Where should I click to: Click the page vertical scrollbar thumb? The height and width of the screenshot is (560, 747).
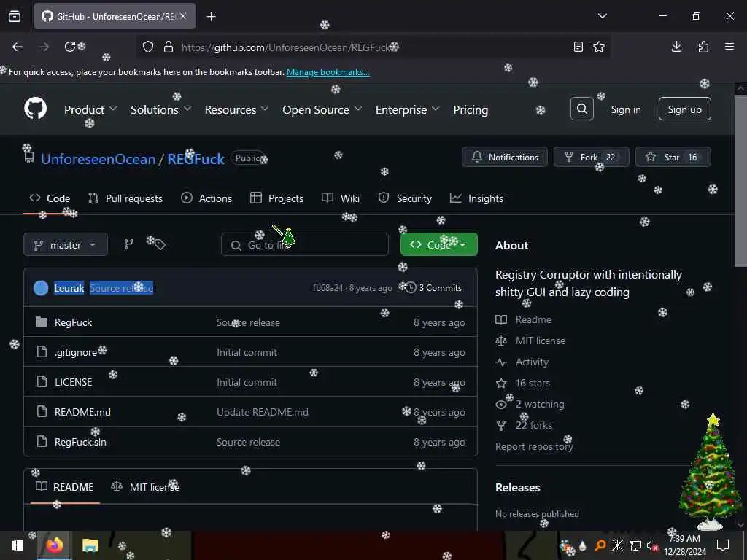[x=741, y=181]
